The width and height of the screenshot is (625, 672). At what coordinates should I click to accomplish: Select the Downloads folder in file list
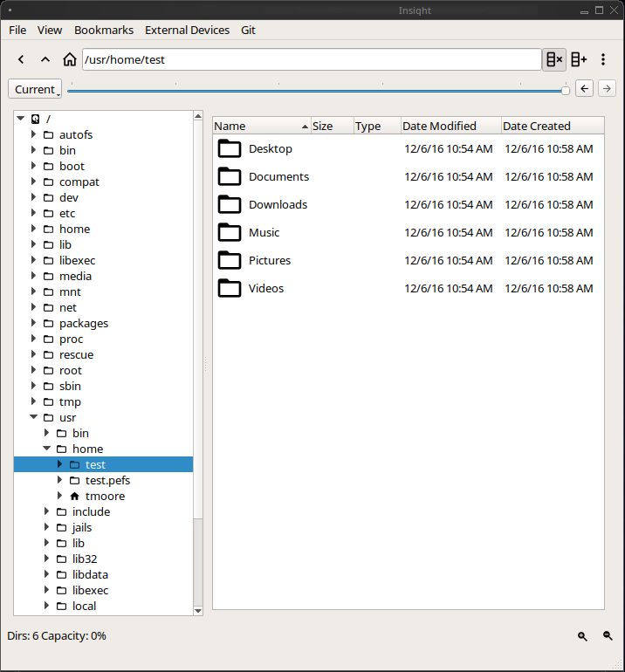pyautogui.click(x=278, y=204)
